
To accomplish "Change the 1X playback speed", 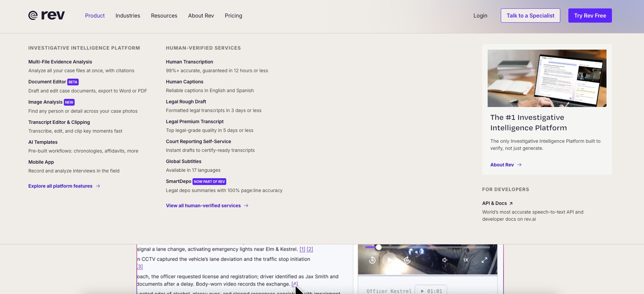I will 466,260.
